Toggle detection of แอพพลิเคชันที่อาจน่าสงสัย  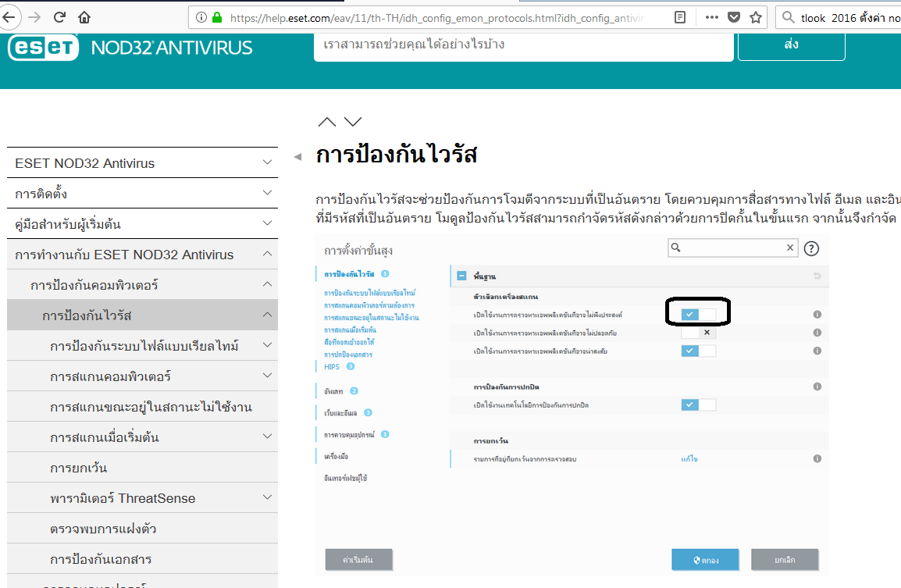[x=698, y=351]
